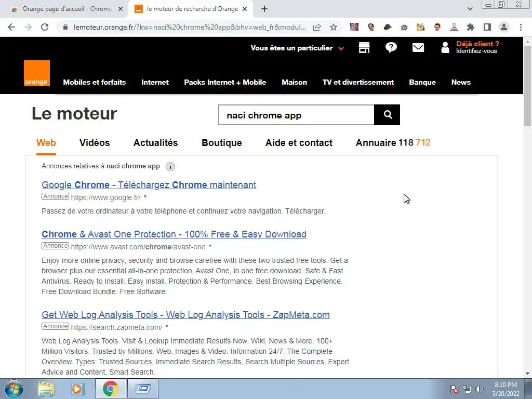Open a new browser tab
532x399 pixels.
(x=264, y=9)
